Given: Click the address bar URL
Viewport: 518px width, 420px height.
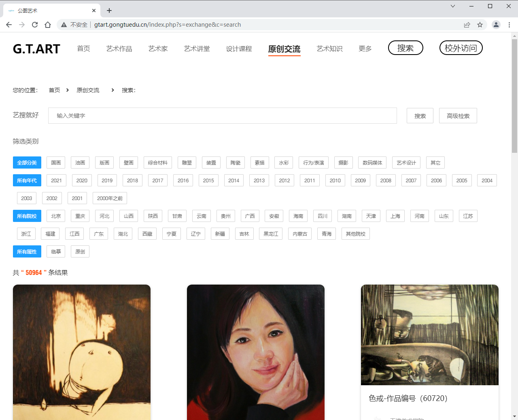Looking at the screenshot, I should click(x=168, y=25).
